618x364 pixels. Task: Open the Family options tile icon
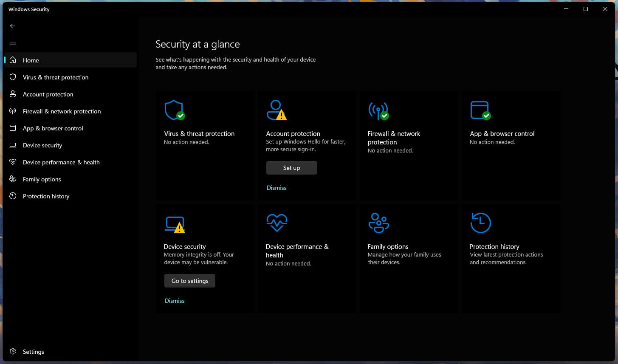point(378,223)
